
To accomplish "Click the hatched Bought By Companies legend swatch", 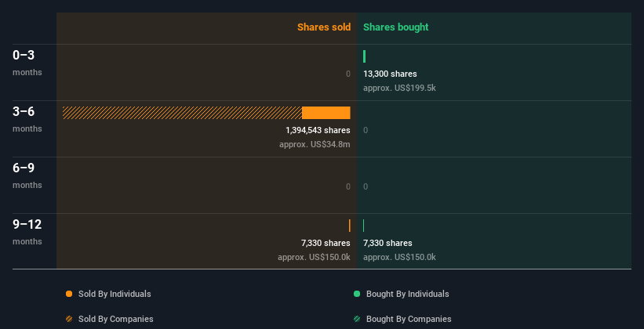I will [357, 319].
